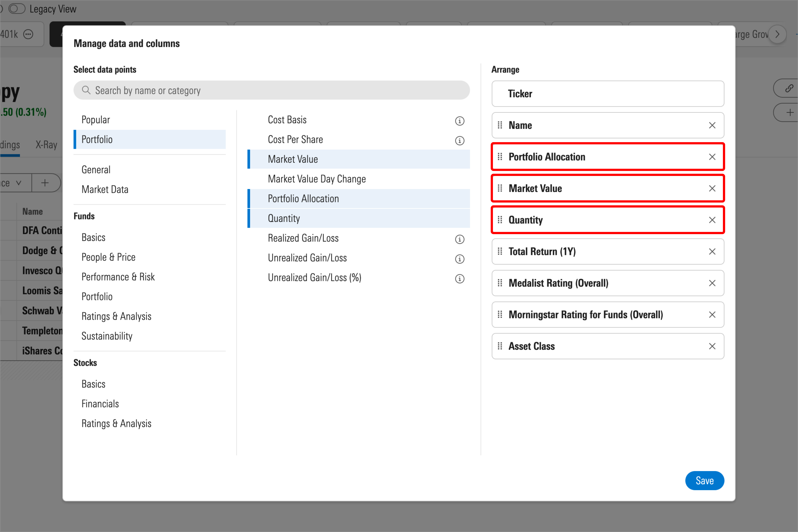Open the Popular category
Viewport: 798px width, 532px height.
tap(150, 120)
